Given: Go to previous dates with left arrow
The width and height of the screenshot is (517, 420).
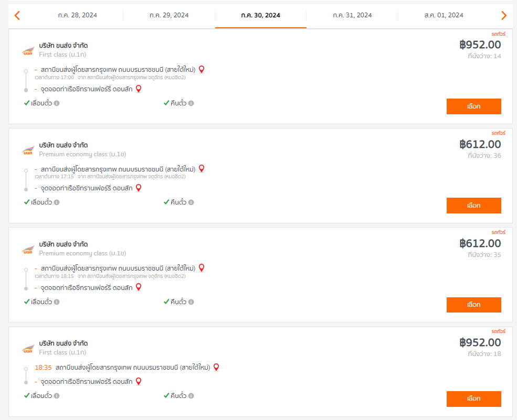Looking at the screenshot, I should coord(17,15).
